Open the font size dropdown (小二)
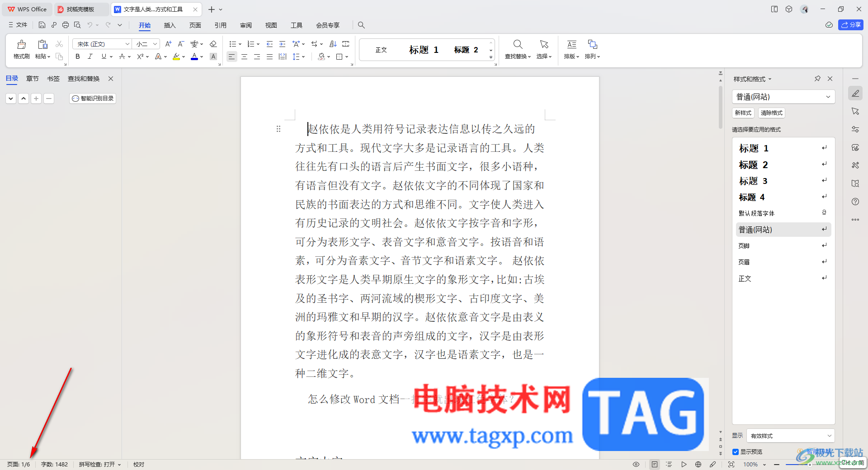 (155, 44)
